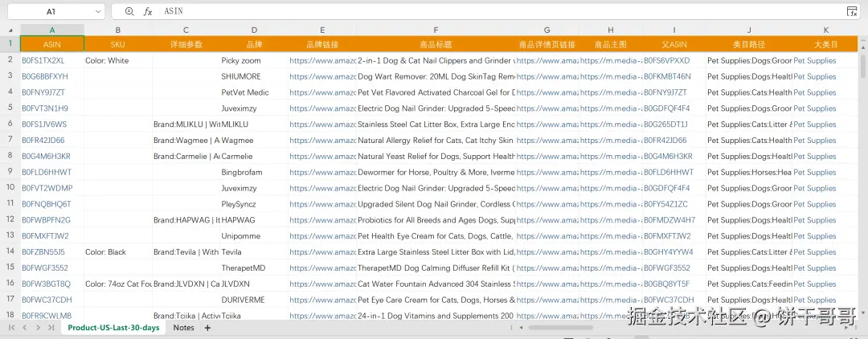Open the fx insert function dialog
The image size is (868, 339).
tap(148, 11)
